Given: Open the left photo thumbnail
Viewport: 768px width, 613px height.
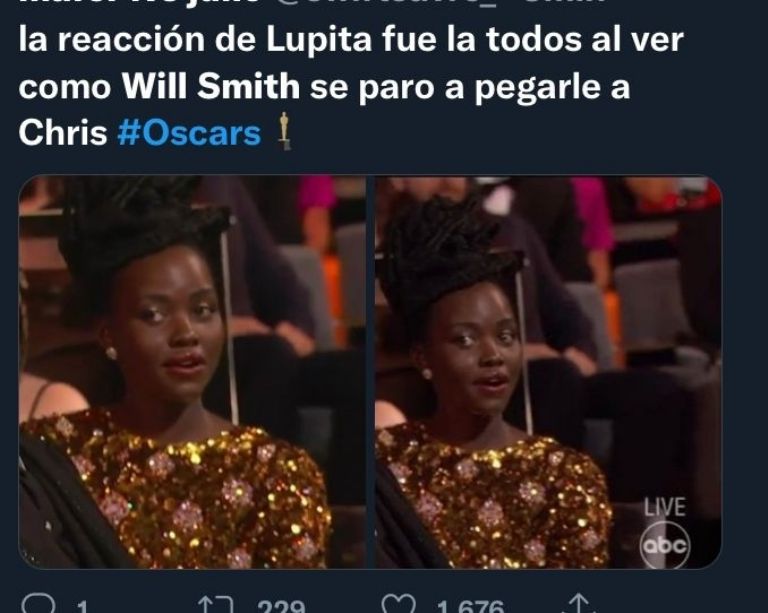Looking at the screenshot, I should pos(192,372).
